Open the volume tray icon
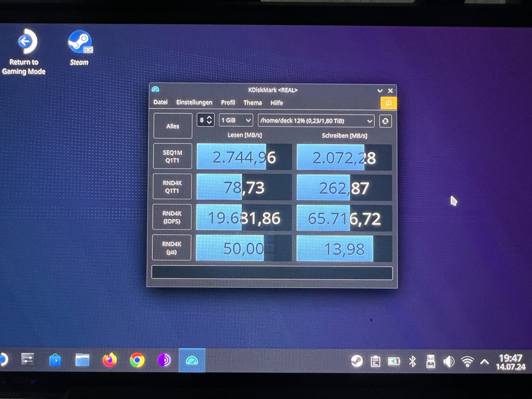 [x=448, y=361]
